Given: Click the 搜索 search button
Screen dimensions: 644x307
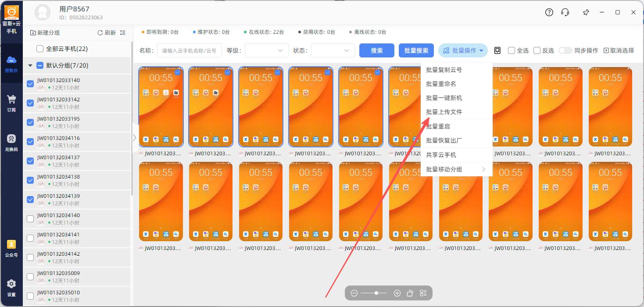Looking at the screenshot, I should click(x=376, y=50).
